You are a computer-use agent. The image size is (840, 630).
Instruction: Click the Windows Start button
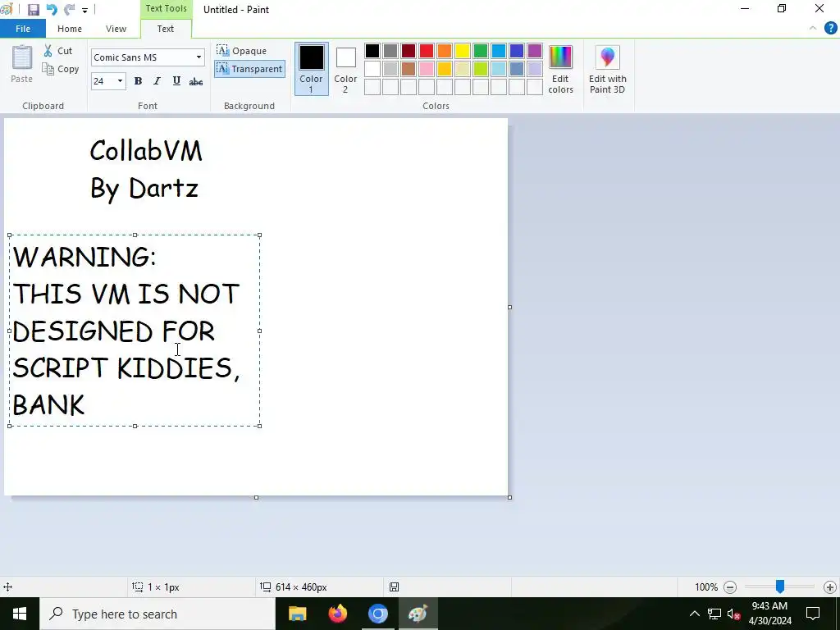(x=20, y=614)
